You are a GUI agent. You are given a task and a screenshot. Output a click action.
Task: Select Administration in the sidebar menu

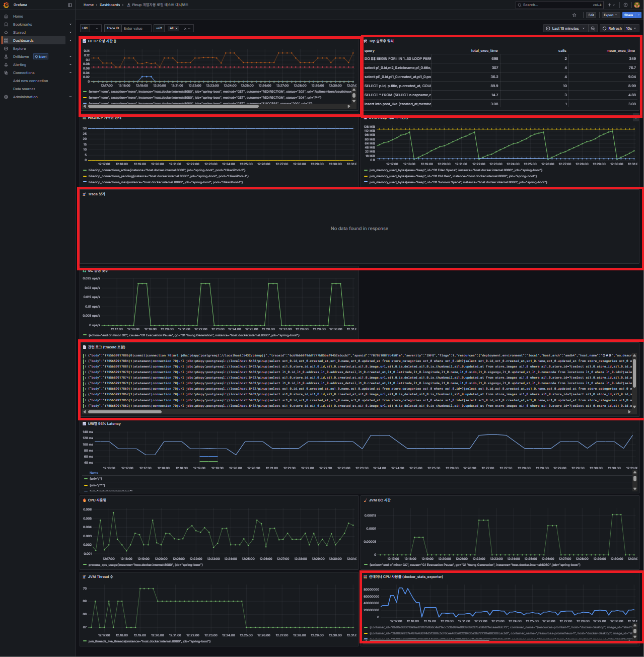(25, 97)
